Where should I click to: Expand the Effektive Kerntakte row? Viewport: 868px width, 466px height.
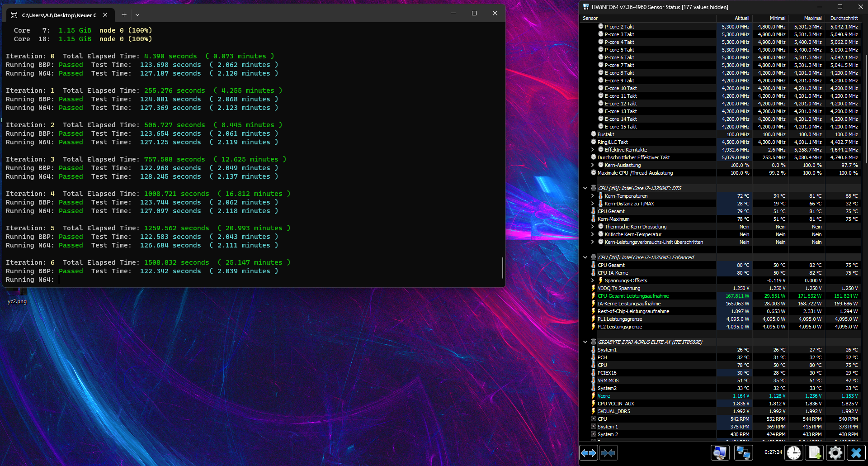[x=593, y=149]
